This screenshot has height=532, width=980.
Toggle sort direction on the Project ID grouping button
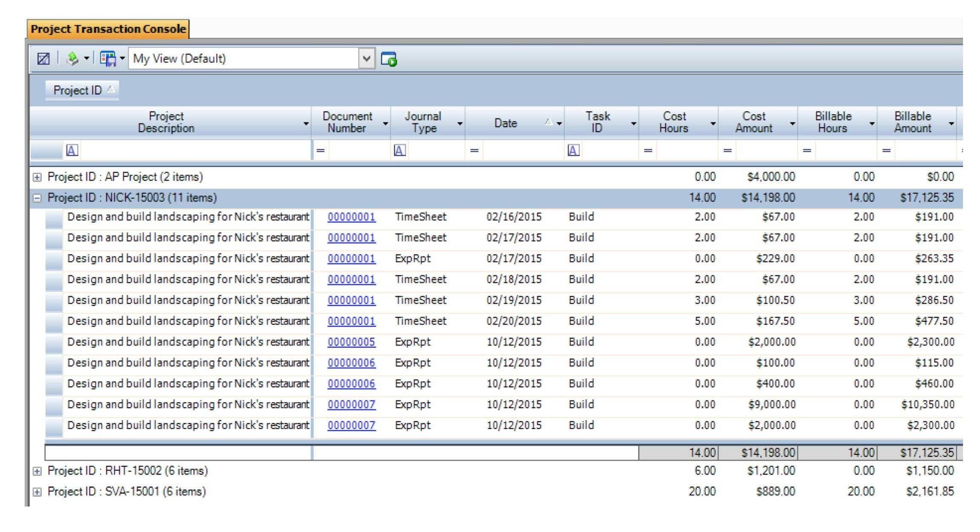pos(81,90)
